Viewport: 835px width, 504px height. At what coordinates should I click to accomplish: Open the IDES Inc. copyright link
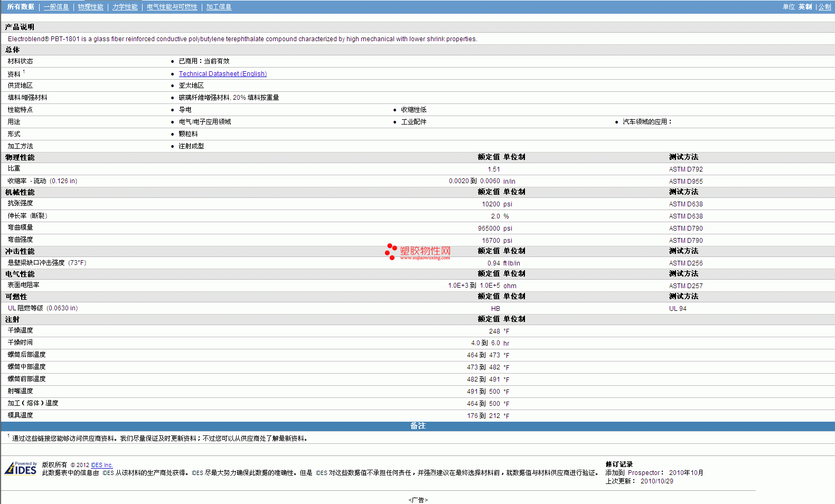coord(101,465)
